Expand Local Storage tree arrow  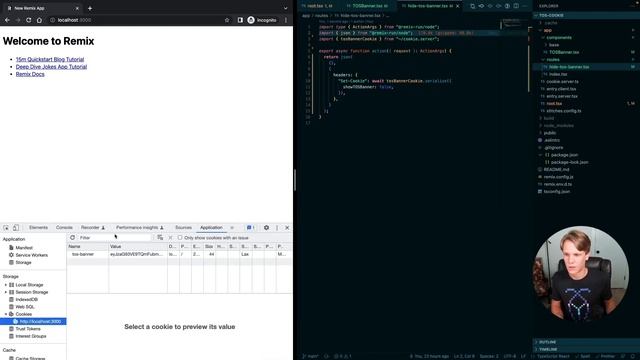tap(6, 285)
